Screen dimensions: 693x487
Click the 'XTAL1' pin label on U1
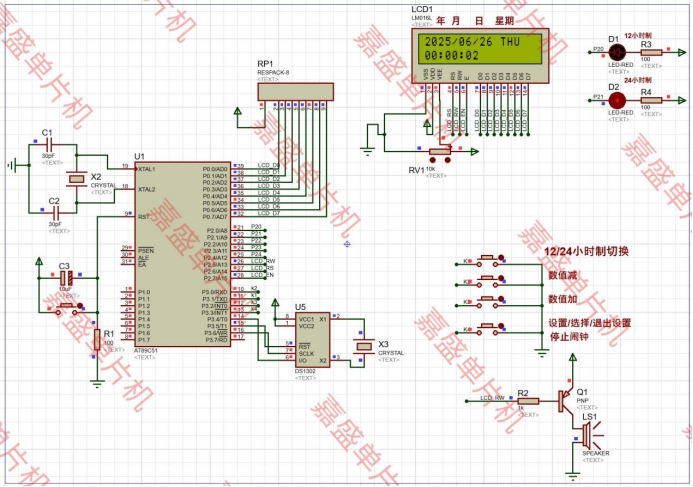pyautogui.click(x=147, y=169)
